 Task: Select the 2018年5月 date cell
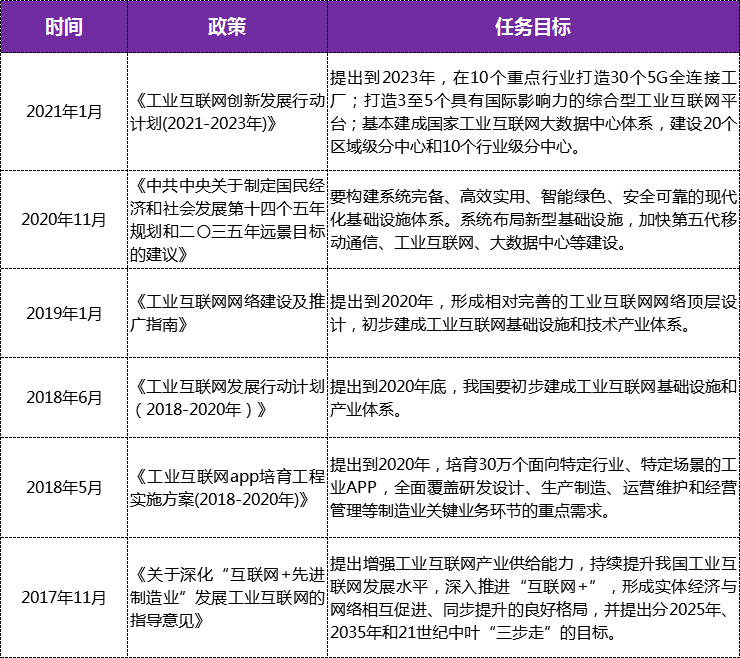64,487
